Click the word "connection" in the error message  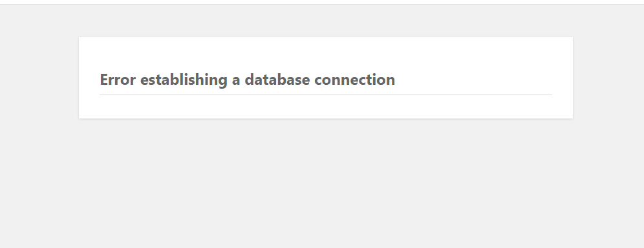354,80
